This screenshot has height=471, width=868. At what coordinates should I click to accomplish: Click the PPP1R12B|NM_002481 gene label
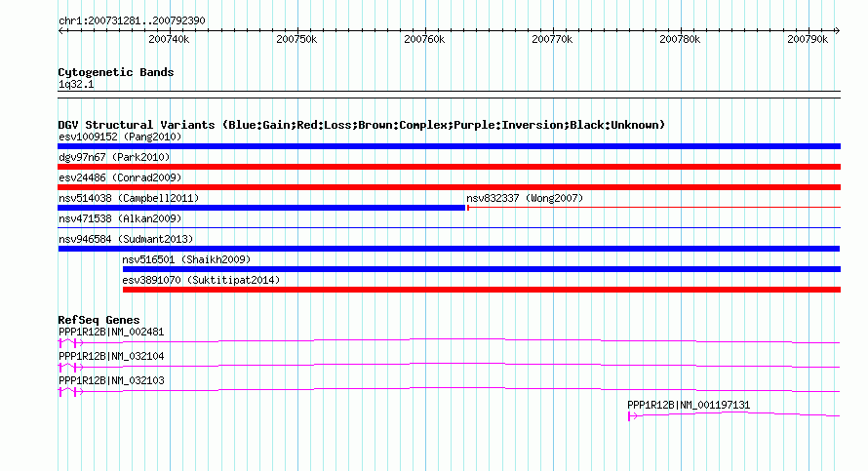pyautogui.click(x=111, y=333)
